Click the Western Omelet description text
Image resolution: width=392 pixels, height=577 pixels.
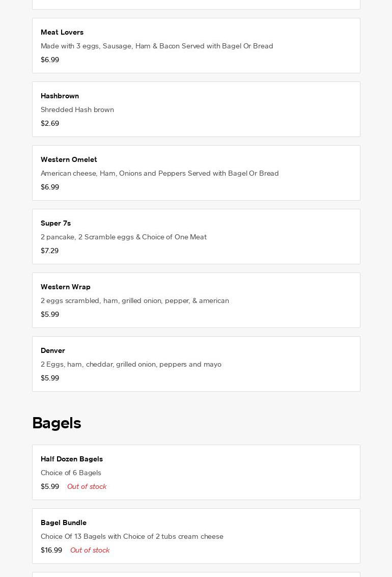coord(159,173)
